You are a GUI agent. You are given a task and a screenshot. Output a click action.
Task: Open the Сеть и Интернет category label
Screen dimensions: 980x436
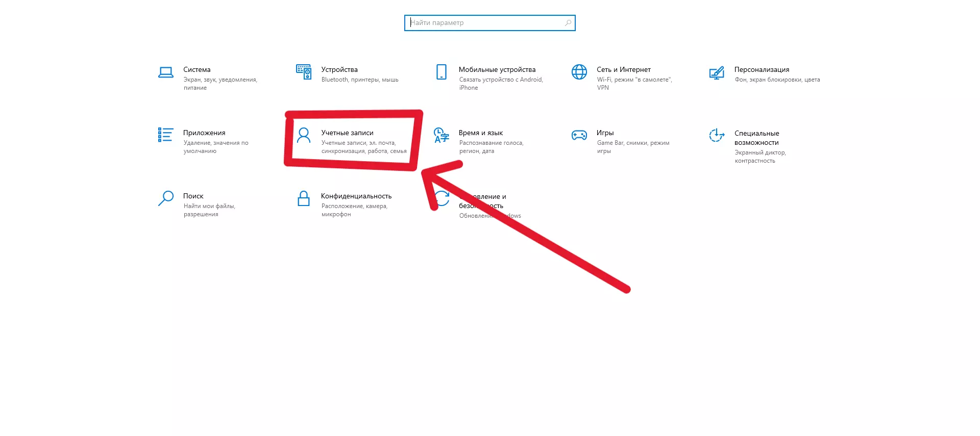[x=624, y=69]
